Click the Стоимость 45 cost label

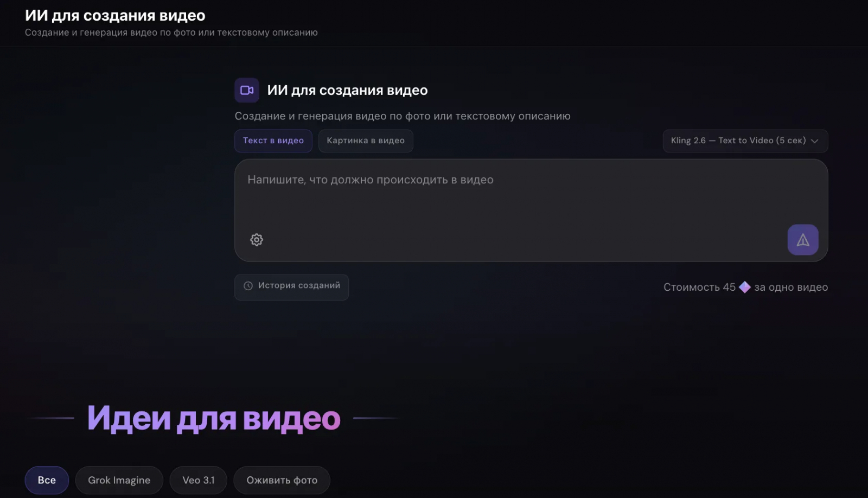tap(699, 287)
